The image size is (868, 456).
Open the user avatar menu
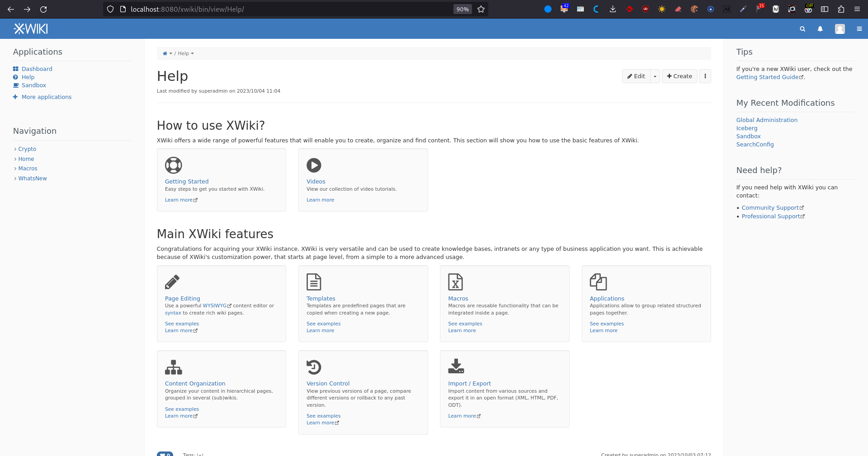coord(840,29)
